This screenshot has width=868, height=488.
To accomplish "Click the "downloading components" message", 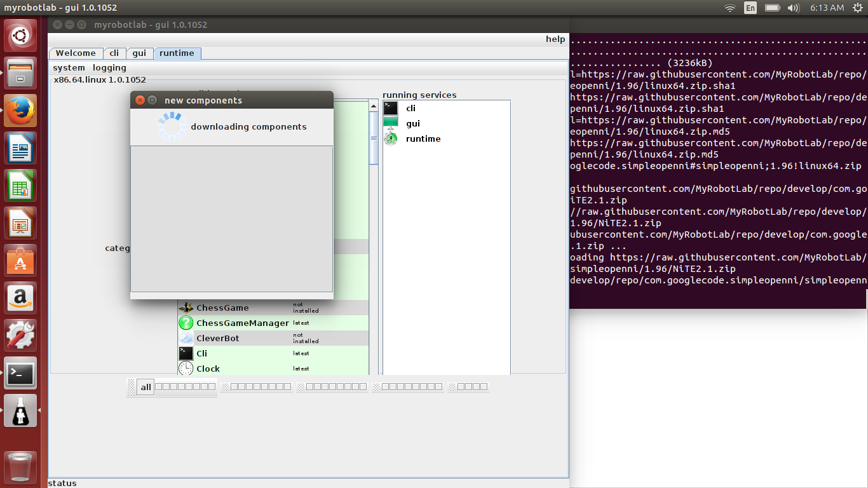I will (248, 126).
